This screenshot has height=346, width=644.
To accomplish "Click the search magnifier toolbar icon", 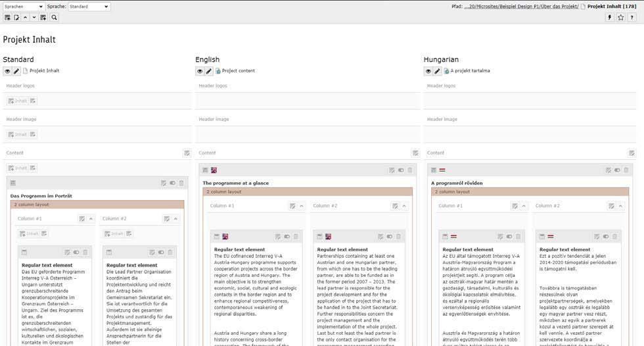I will click(x=54, y=18).
